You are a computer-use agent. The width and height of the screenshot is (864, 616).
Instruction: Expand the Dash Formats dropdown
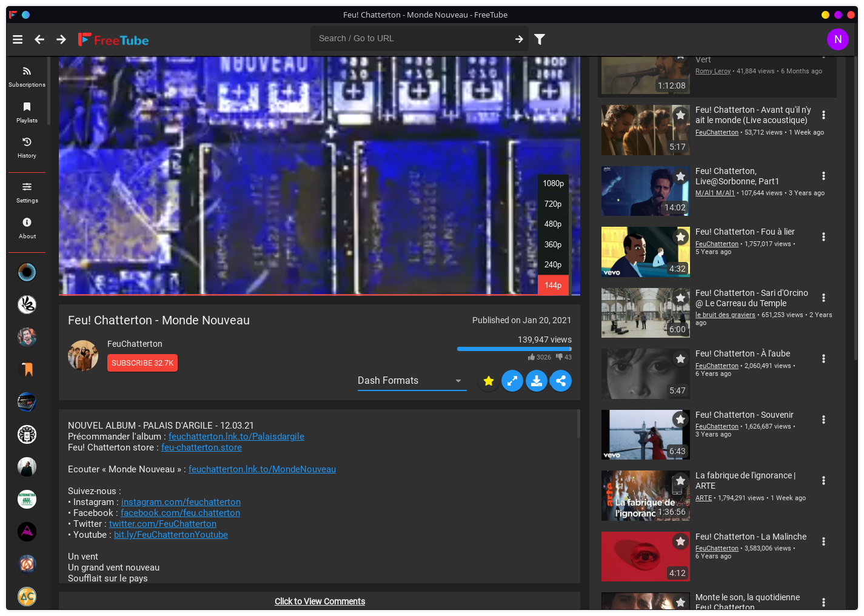[412, 381]
